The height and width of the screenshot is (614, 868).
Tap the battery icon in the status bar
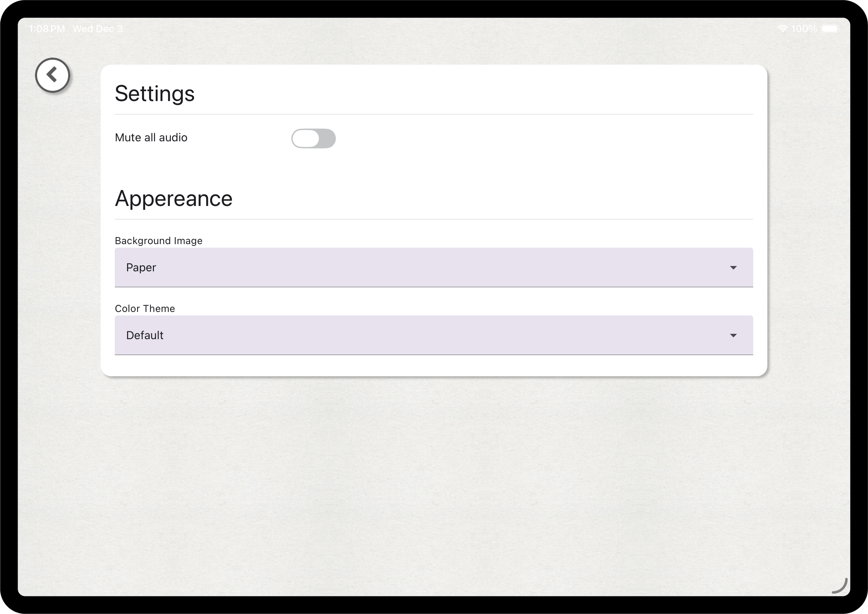pos(830,29)
